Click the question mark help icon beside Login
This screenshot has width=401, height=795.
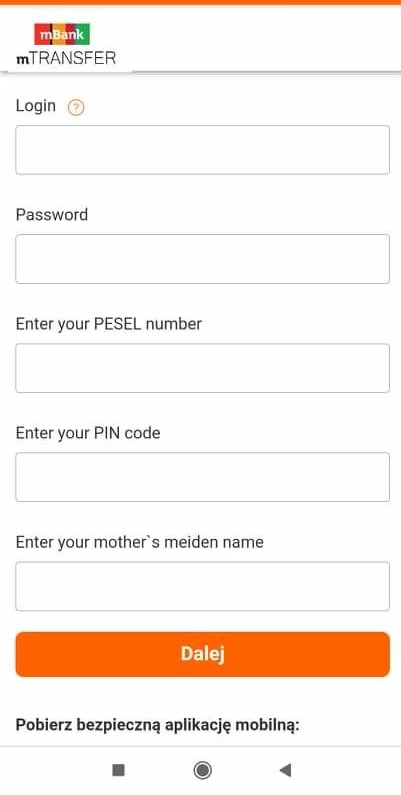(x=76, y=107)
